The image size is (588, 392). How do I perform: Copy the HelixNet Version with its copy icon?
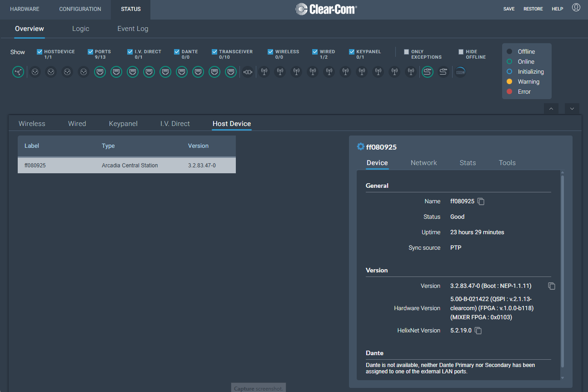[x=478, y=331]
